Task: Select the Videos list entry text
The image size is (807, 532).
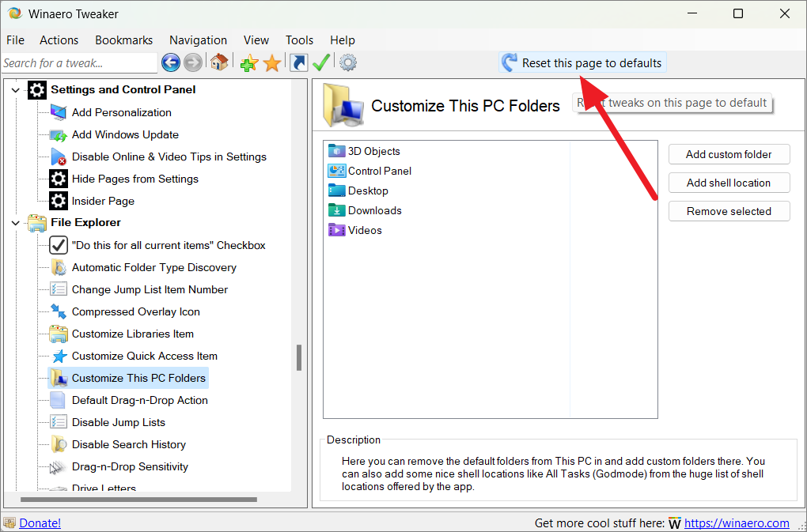Action: [365, 230]
